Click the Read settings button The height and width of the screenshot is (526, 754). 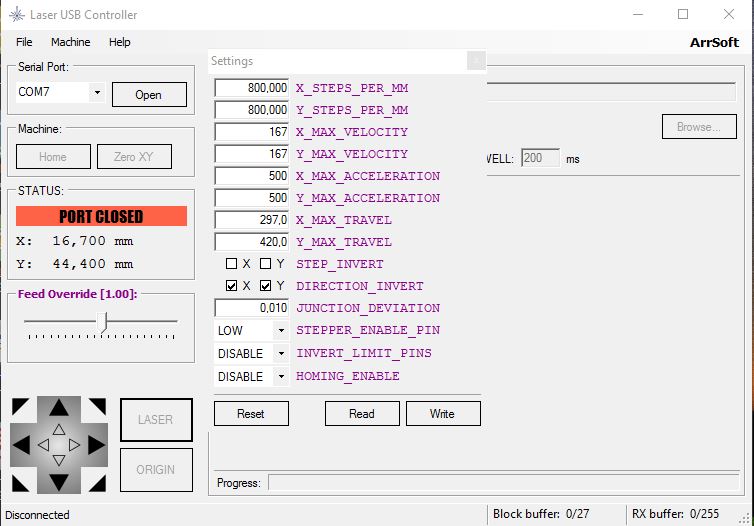click(x=362, y=413)
